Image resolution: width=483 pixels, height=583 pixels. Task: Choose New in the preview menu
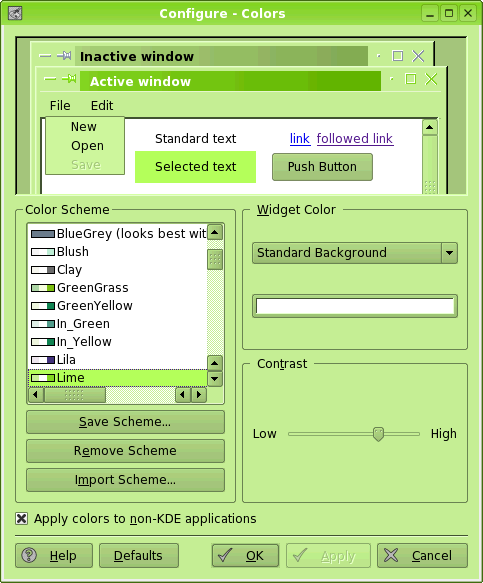coord(84,127)
